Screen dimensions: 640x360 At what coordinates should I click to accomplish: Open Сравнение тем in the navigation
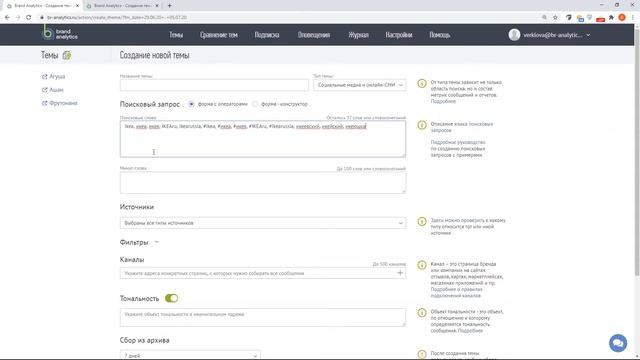pos(219,35)
